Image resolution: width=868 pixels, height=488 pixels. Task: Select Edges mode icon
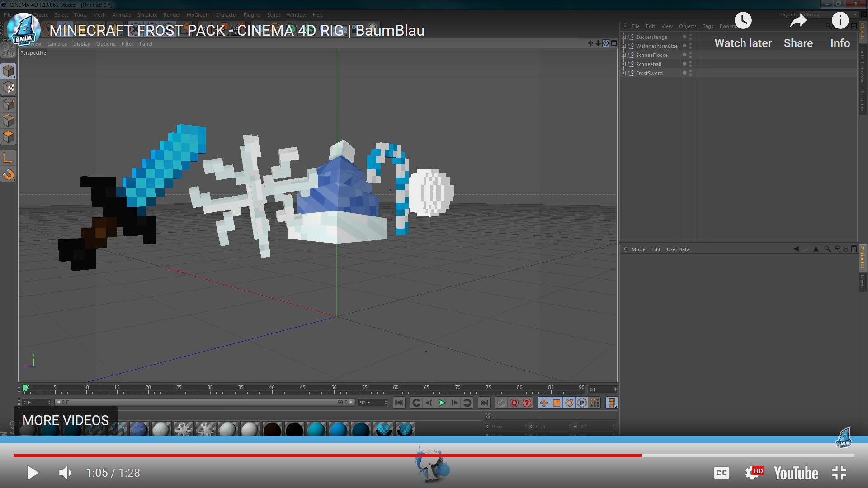click(x=9, y=121)
